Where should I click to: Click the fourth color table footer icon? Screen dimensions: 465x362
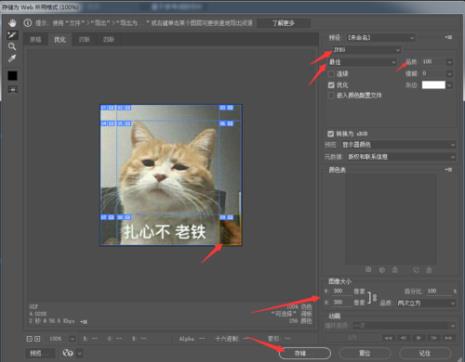[416, 269]
